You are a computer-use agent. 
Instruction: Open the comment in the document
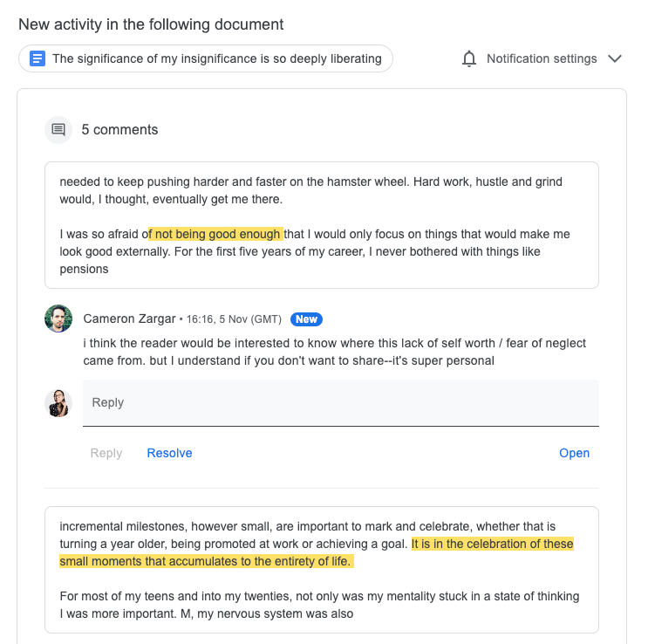[574, 453]
